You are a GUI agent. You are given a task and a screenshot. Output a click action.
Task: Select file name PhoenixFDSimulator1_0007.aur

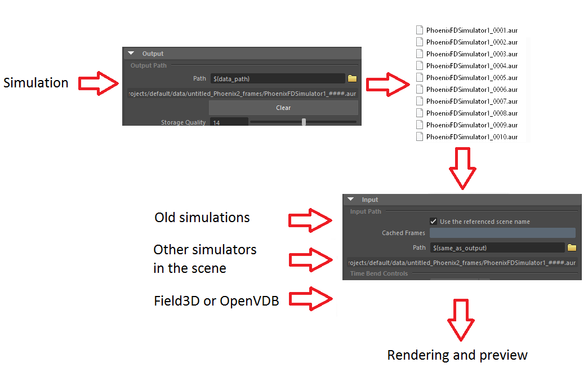472,101
